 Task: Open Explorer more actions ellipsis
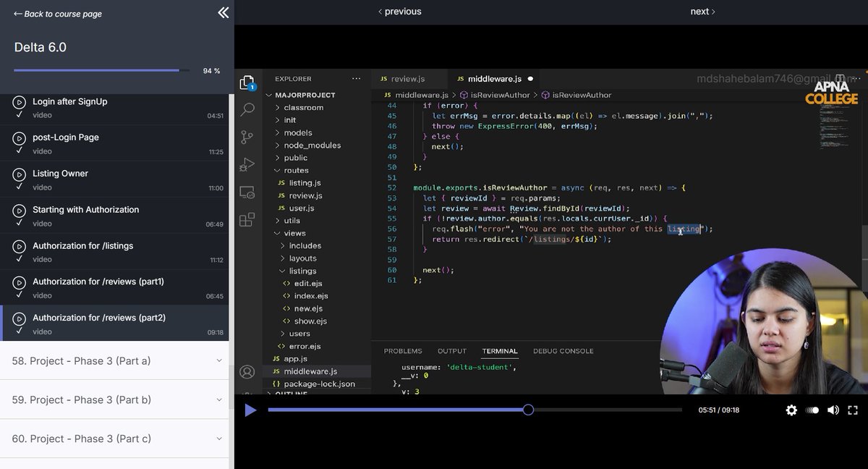coord(356,79)
